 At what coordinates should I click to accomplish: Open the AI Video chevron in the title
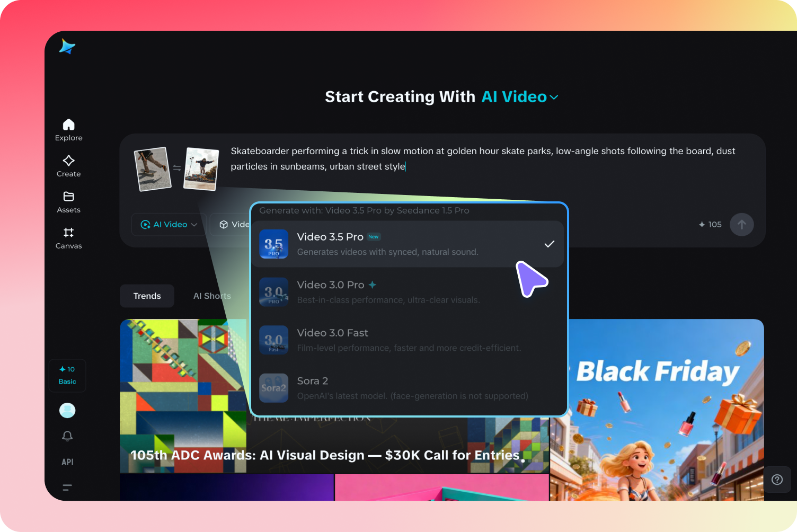554,97
